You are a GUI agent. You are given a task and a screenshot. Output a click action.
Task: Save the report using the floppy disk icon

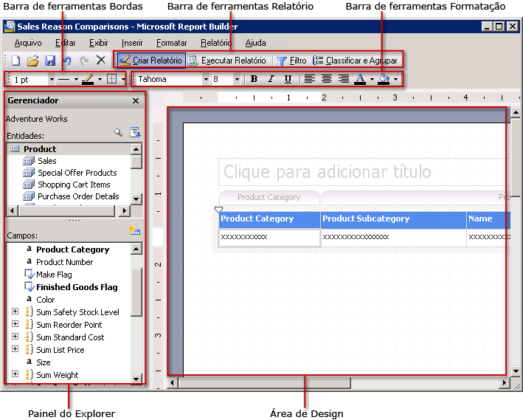tap(50, 61)
